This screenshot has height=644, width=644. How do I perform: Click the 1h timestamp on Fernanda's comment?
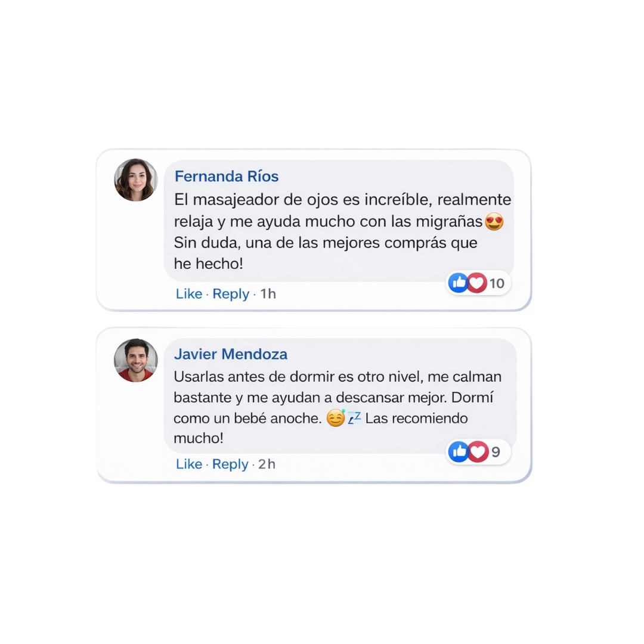point(268,293)
